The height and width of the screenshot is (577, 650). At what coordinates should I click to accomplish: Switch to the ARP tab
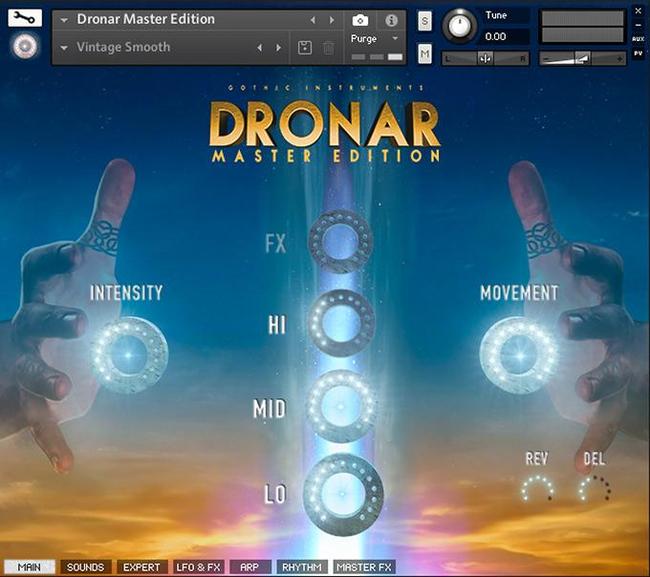click(250, 567)
